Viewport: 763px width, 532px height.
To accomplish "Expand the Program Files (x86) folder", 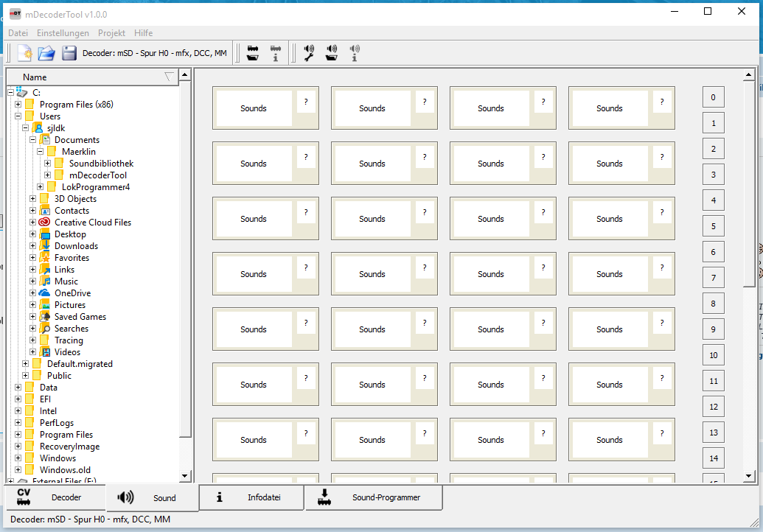I will point(18,104).
